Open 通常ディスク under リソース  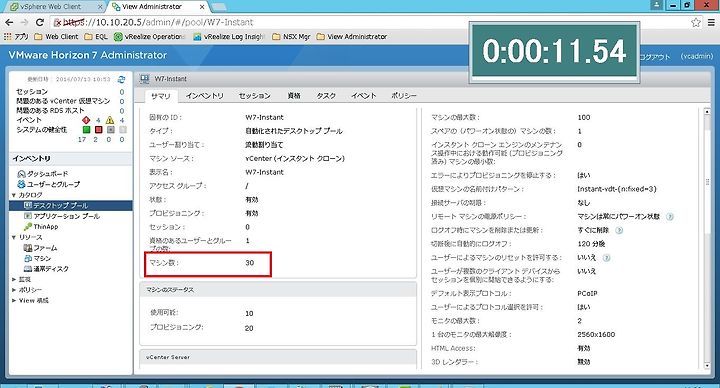coord(46,269)
